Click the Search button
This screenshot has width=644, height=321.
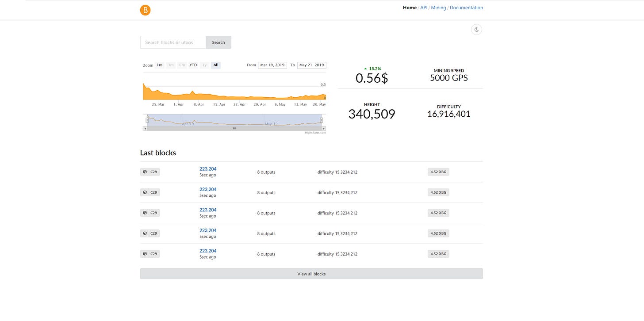point(218,42)
